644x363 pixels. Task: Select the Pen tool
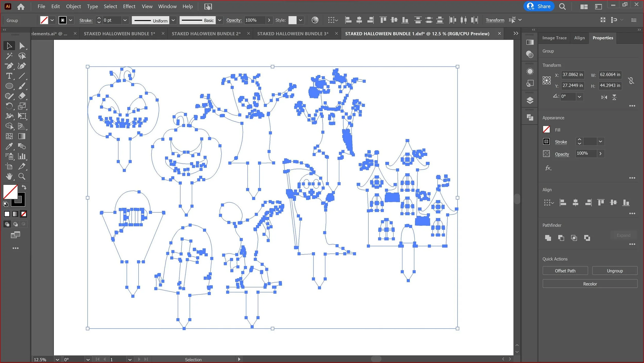click(x=9, y=66)
